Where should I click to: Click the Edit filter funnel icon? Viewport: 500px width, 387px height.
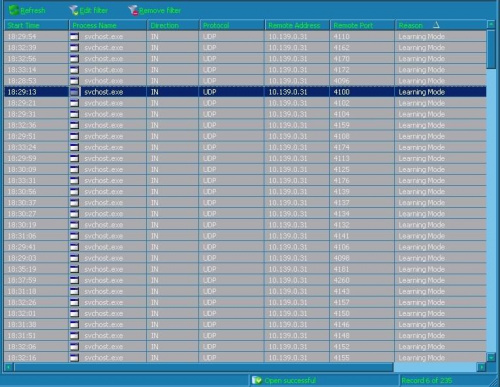click(74, 10)
